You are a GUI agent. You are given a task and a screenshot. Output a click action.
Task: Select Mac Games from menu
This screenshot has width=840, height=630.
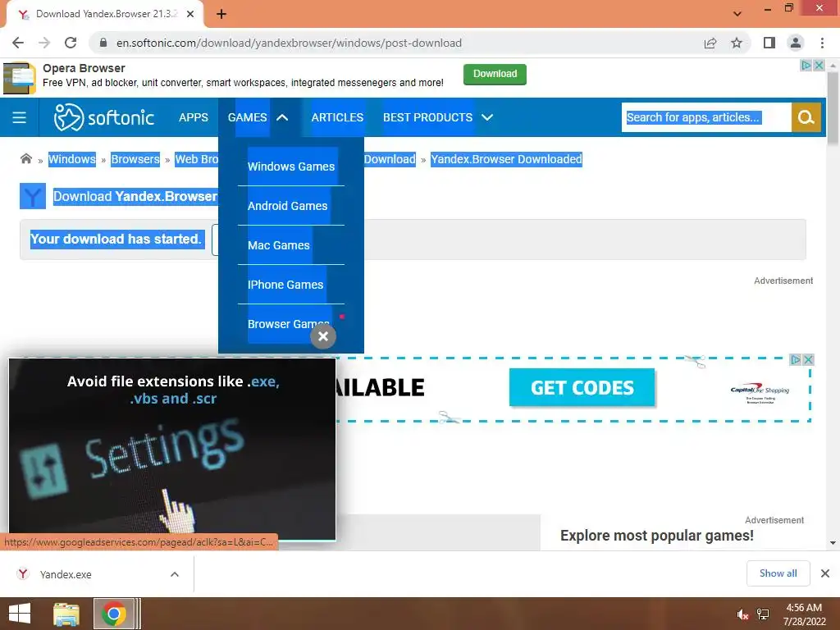point(279,245)
